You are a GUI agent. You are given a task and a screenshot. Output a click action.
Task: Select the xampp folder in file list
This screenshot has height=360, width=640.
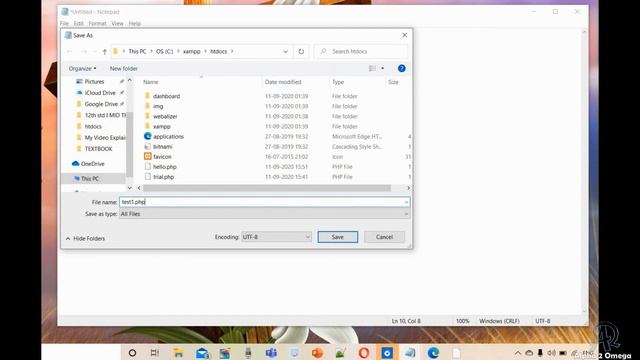[162, 127]
